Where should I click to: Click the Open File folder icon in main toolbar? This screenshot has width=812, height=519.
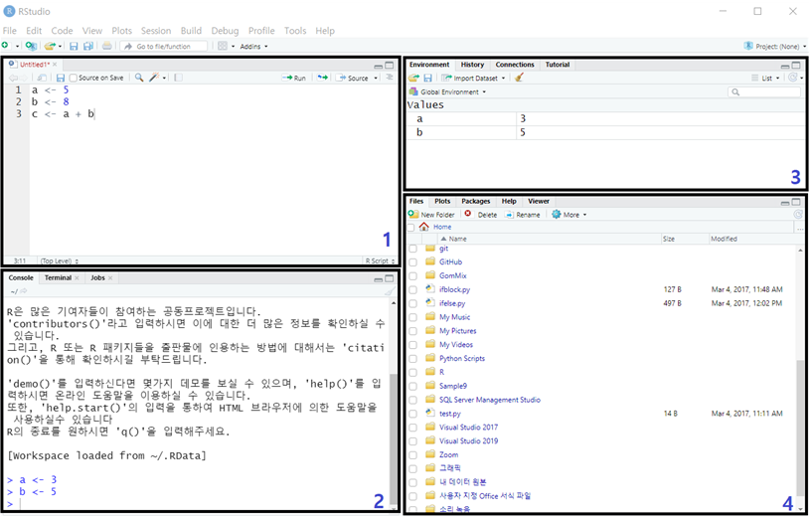[x=50, y=46]
